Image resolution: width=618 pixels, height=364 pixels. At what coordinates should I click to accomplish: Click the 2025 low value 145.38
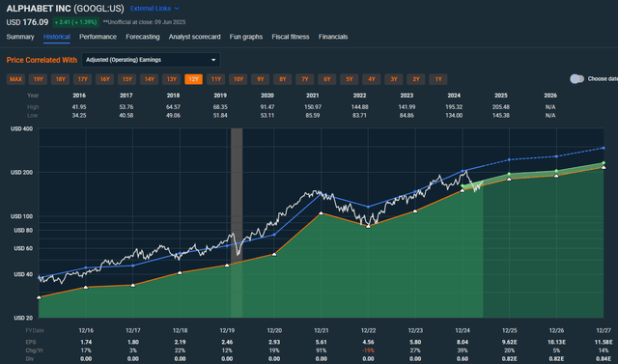[x=501, y=116]
